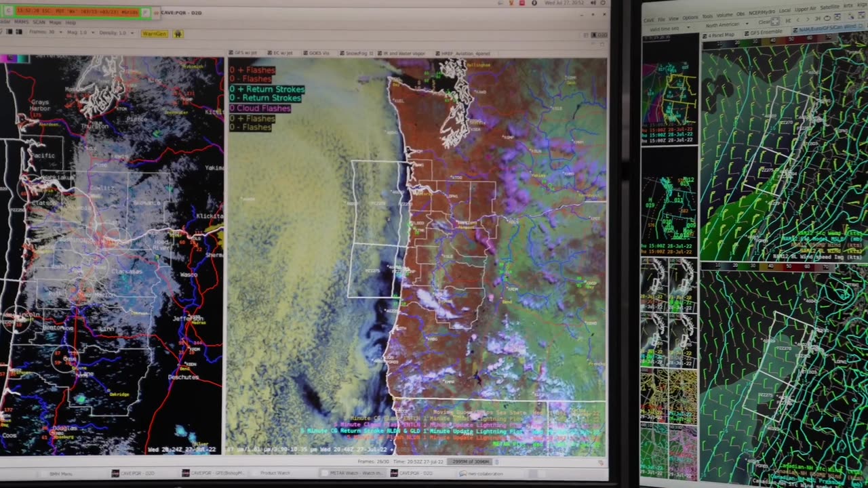
Task: Open the MRMS menu
Action: tap(21, 22)
